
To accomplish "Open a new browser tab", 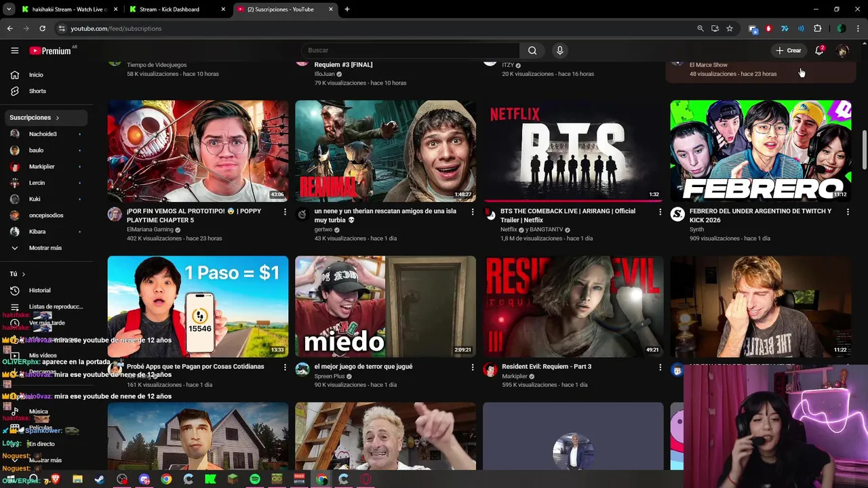I will coord(347,9).
